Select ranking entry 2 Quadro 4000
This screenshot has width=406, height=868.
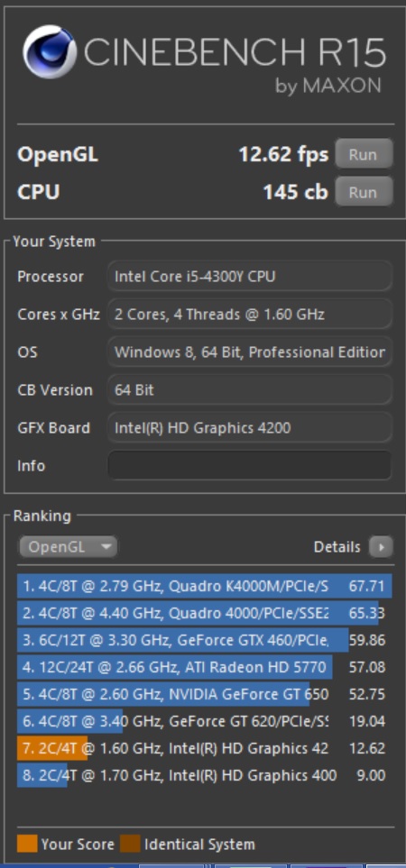tap(205, 613)
